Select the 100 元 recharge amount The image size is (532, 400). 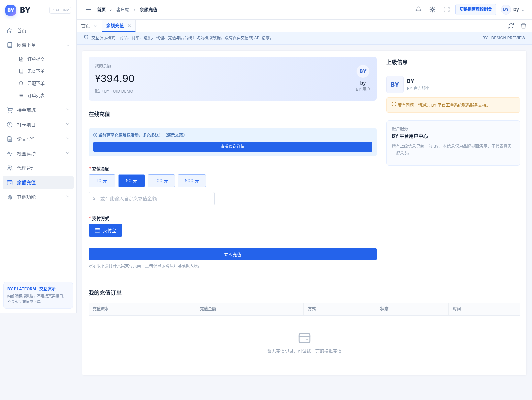click(x=161, y=181)
